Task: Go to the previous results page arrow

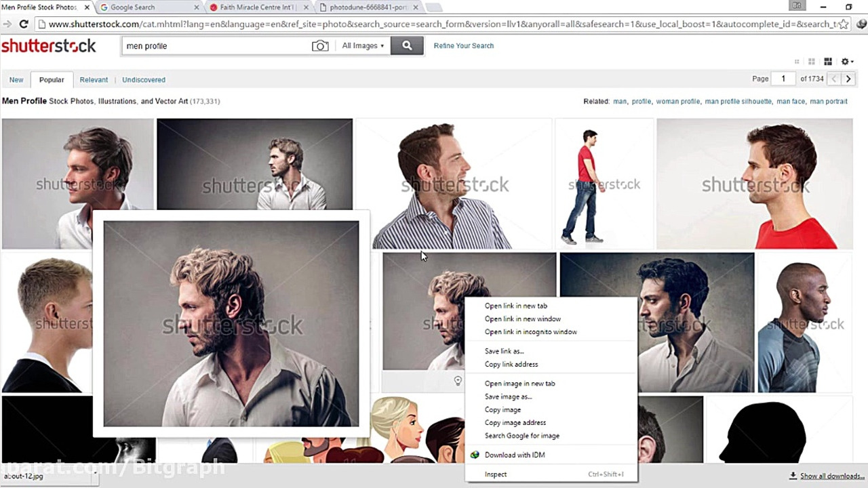Action: [x=834, y=79]
